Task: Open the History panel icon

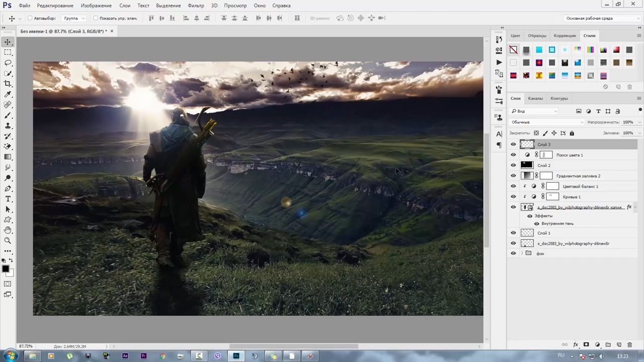Action: tap(499, 39)
